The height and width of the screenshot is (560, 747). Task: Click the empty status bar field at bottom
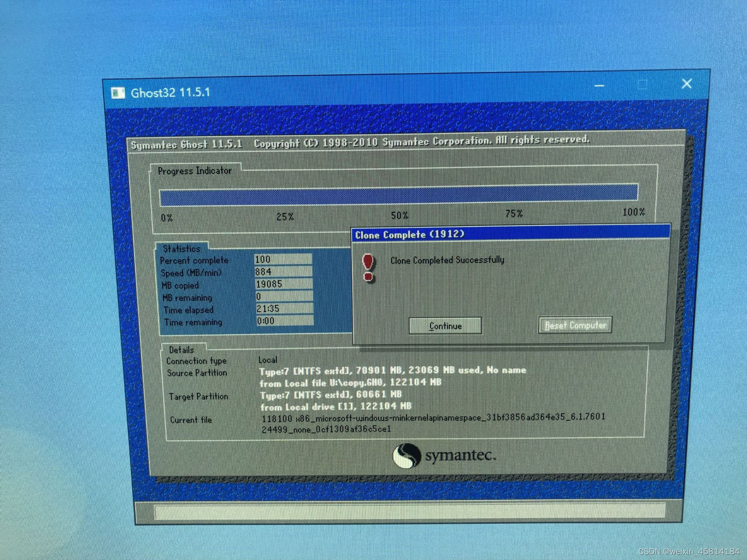click(409, 511)
